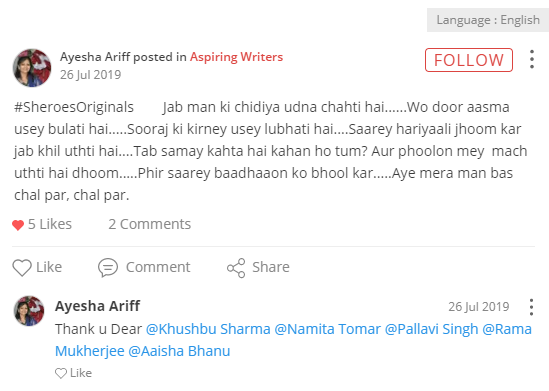Image resolution: width=549 pixels, height=391 pixels.
Task: Open commenter Ayesha Ariff's avatar
Action: [29, 310]
